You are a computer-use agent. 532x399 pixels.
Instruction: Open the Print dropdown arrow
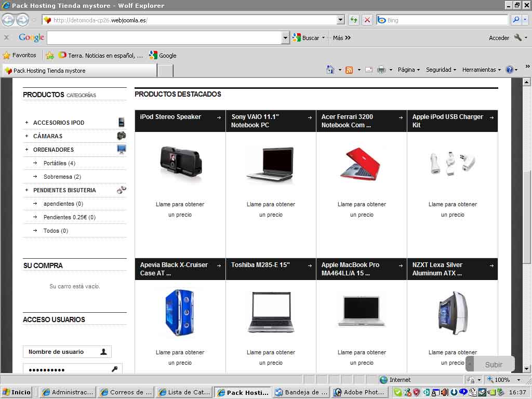[391, 70]
